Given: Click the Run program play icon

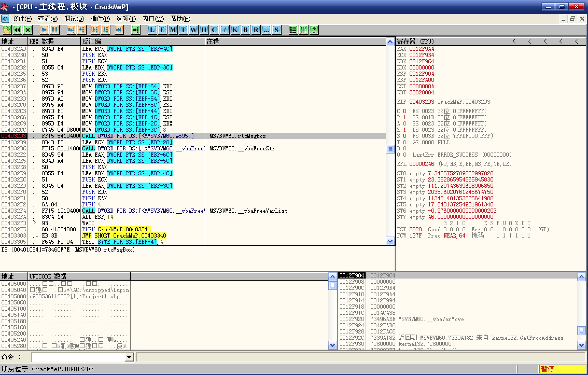Looking at the screenshot, I should click(44, 30).
